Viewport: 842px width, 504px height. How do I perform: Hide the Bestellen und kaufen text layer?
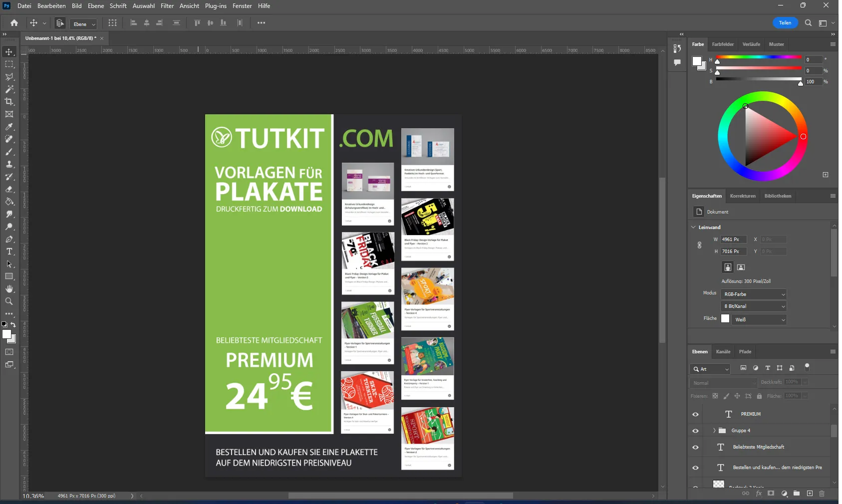click(695, 468)
